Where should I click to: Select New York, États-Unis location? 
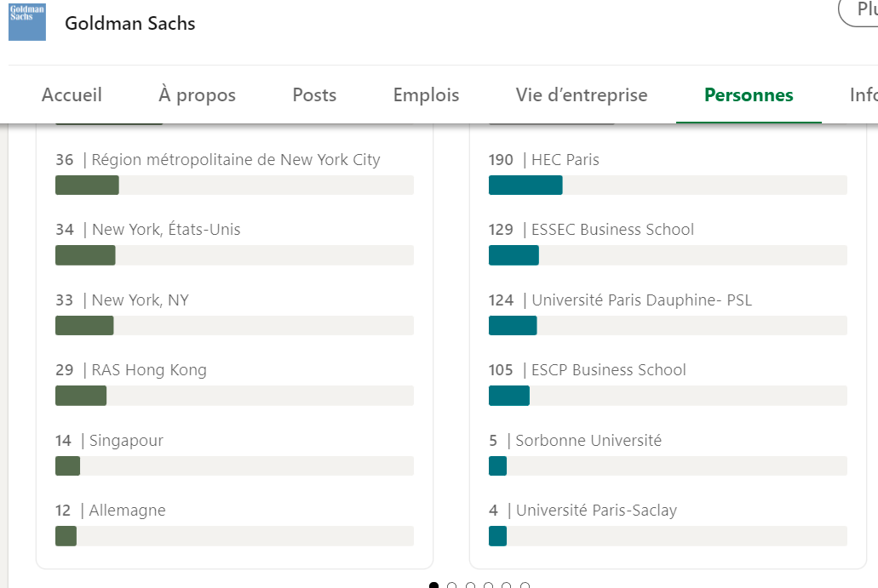pyautogui.click(x=234, y=243)
